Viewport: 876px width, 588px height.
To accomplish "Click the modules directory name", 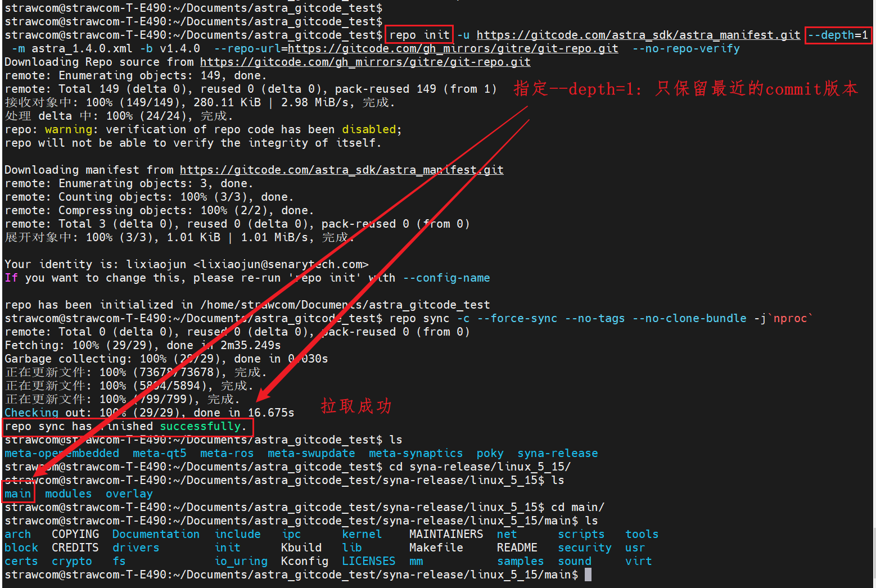I will point(68,494).
